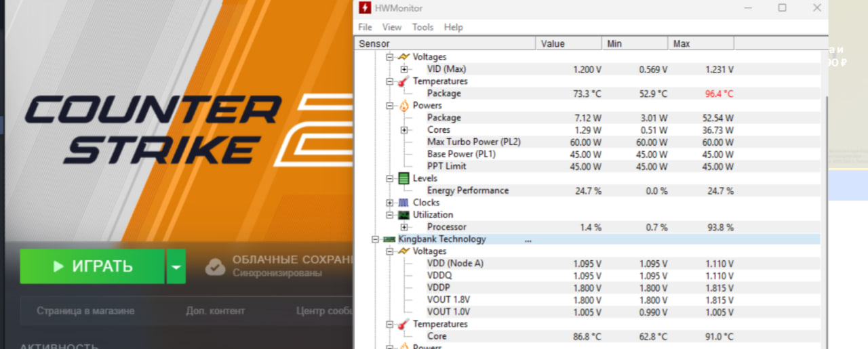
Task: Collapse the Levels group
Action: (390, 178)
